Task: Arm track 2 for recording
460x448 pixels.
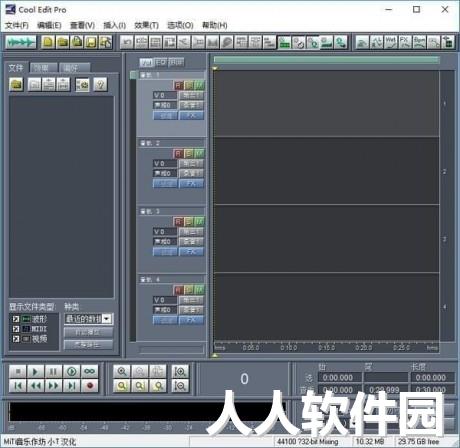Action: 178,154
